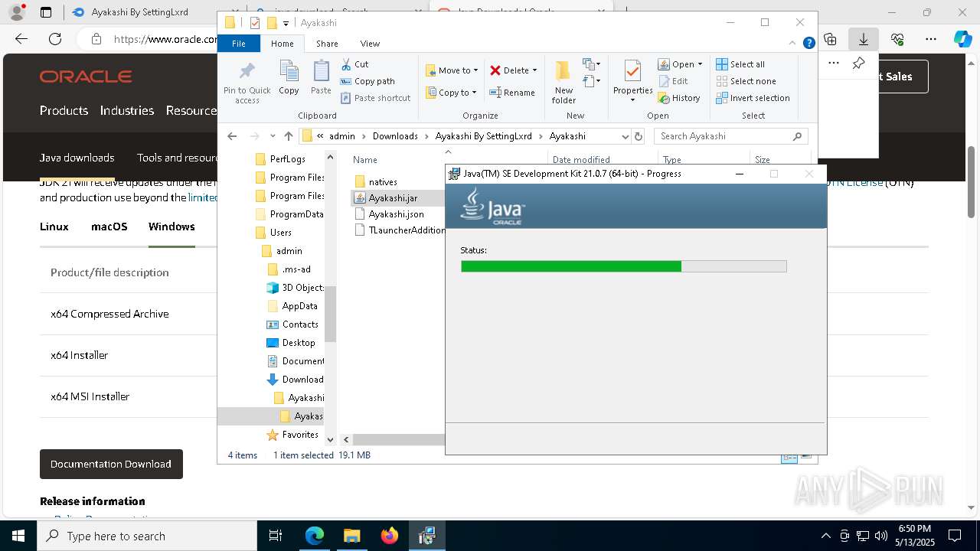The height and width of the screenshot is (551, 980).
Task: Click Select all in ribbon
Action: pyautogui.click(x=740, y=64)
